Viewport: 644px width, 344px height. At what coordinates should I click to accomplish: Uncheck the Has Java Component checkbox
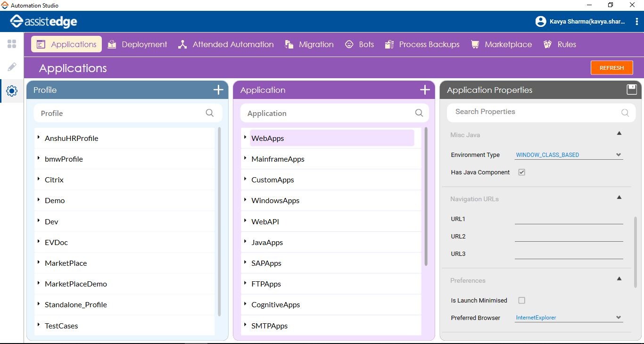click(x=521, y=172)
